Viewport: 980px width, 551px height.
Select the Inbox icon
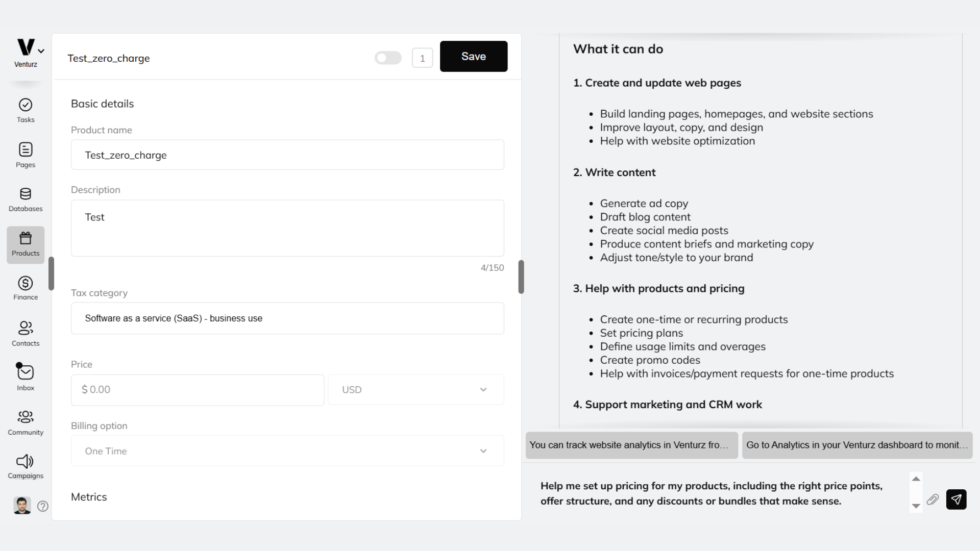pyautogui.click(x=25, y=377)
